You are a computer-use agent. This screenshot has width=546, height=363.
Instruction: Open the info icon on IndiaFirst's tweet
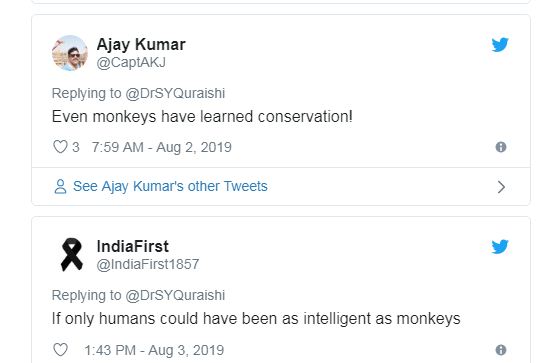[501, 350]
